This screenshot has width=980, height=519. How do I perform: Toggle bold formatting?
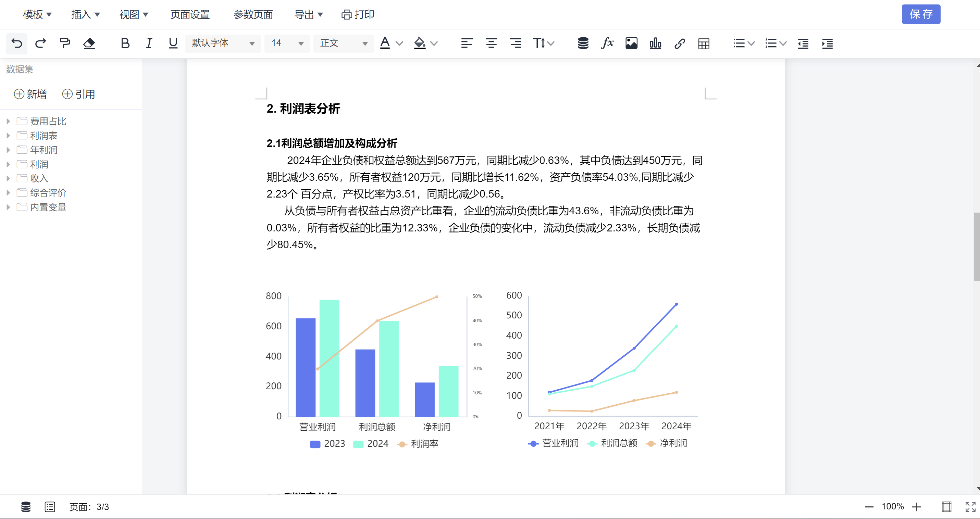pos(125,43)
